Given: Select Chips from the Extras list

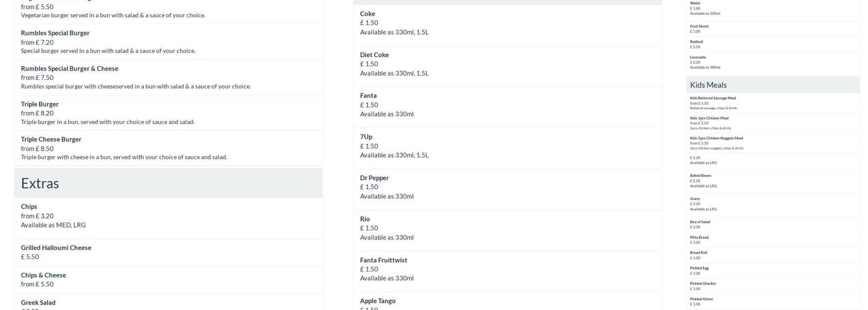Looking at the screenshot, I should pos(29,207).
